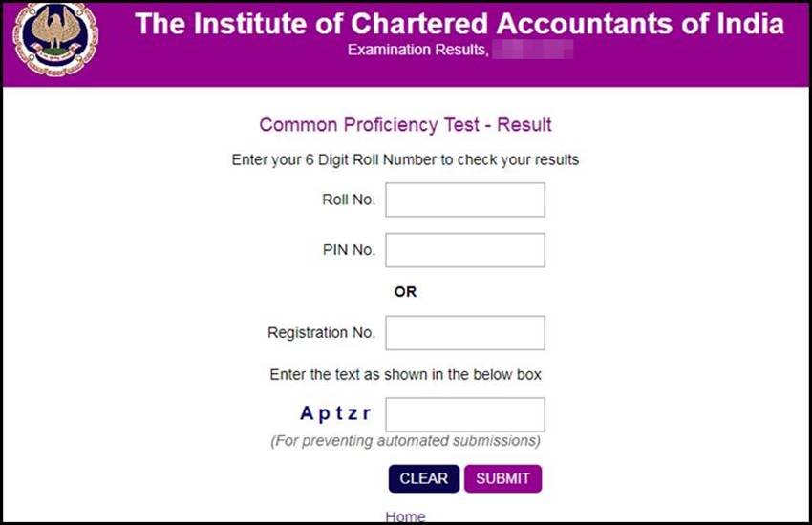The image size is (812, 525).
Task: Focus the PIN No. text box
Action: click(x=464, y=250)
